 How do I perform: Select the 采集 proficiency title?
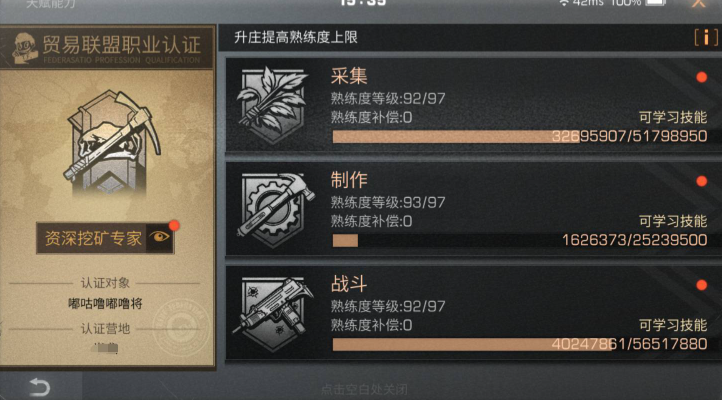pos(349,76)
